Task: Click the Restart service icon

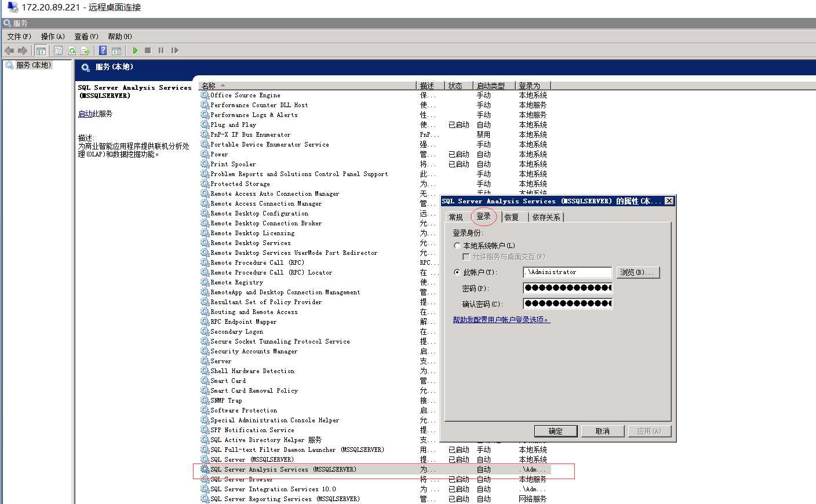Action: pyautogui.click(x=174, y=51)
